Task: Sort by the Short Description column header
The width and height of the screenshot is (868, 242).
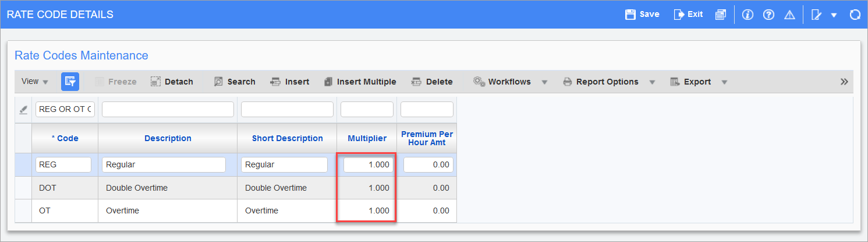Action: [287, 138]
